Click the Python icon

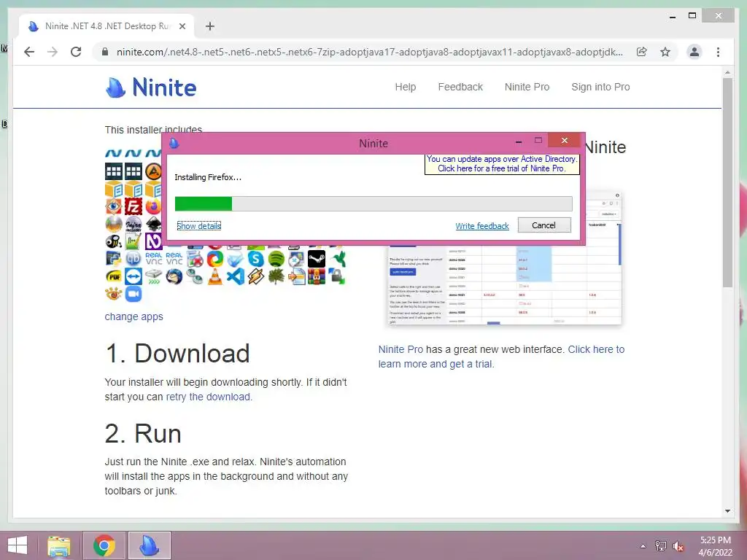[x=113, y=259]
